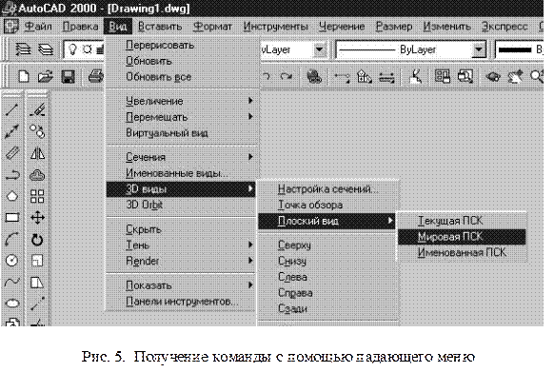Viewport: 554px width, 392px height.
Task: Open the linetype ByLayer dropdown arrow
Action: coord(479,49)
